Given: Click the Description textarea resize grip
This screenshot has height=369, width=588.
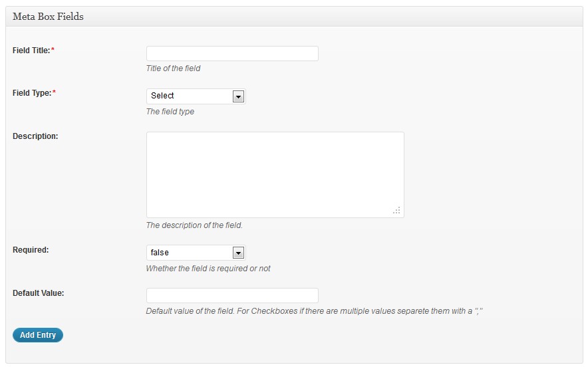Looking at the screenshot, I should coord(396,210).
